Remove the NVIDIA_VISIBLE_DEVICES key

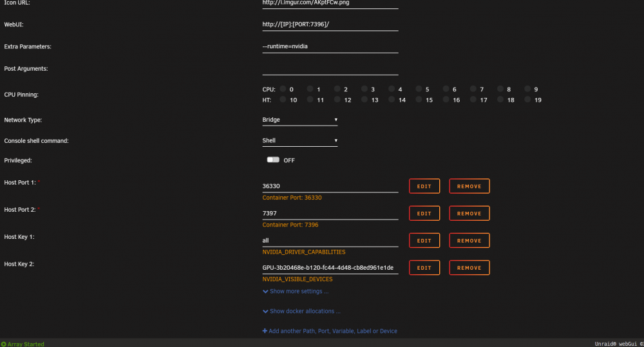[469, 267]
